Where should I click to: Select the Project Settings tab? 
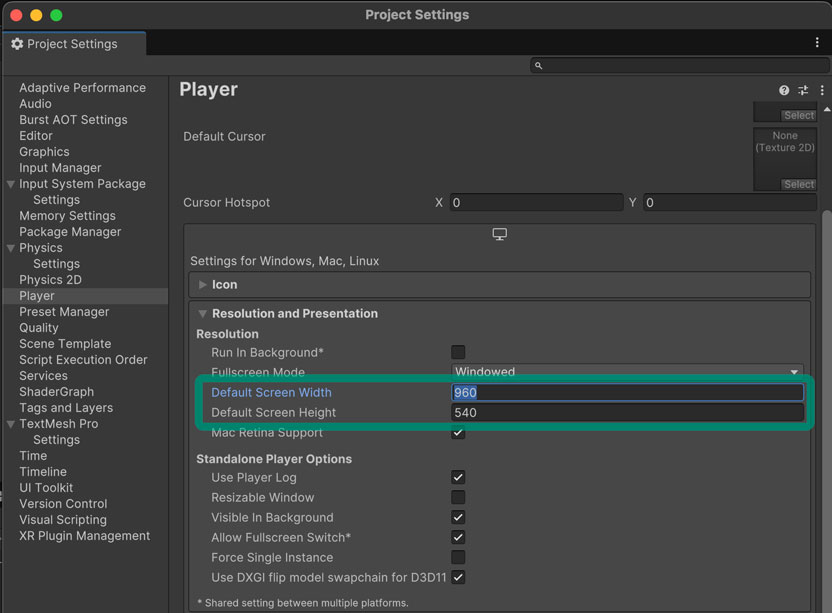[x=74, y=44]
